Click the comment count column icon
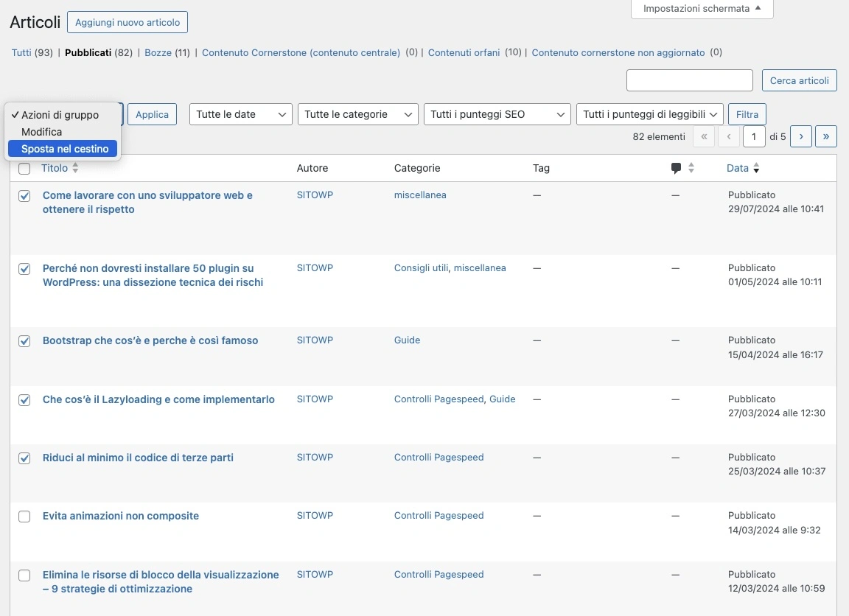The image size is (849, 616). 675,167
